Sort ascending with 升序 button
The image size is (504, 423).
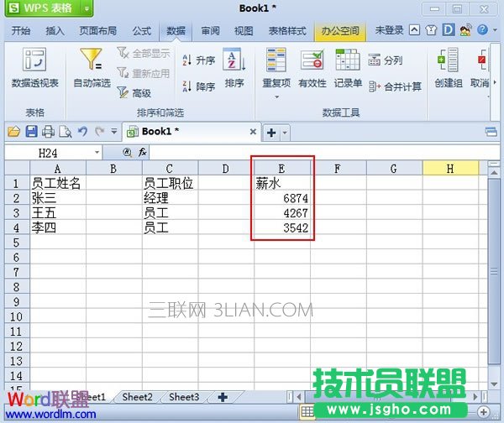pos(198,60)
